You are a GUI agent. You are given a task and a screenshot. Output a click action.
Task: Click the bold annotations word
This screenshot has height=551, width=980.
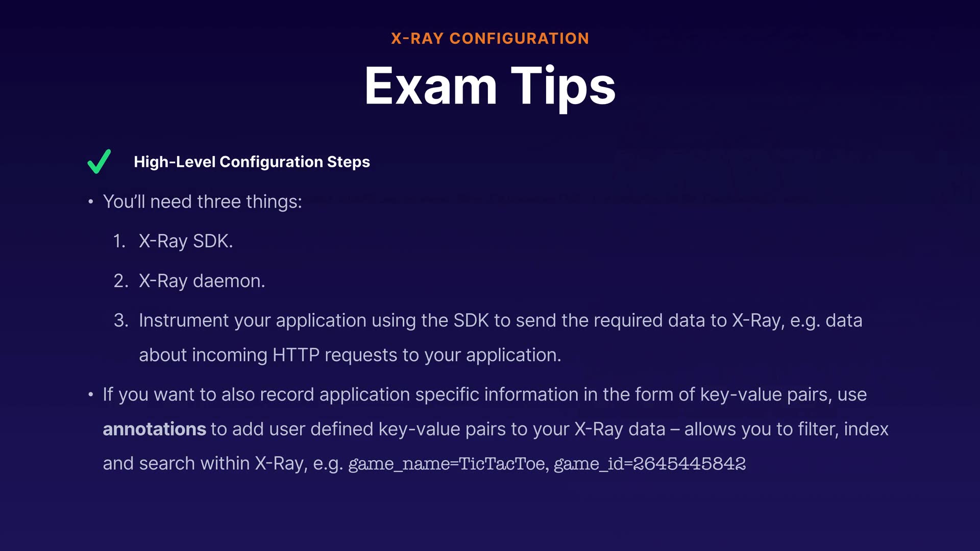coord(154,429)
